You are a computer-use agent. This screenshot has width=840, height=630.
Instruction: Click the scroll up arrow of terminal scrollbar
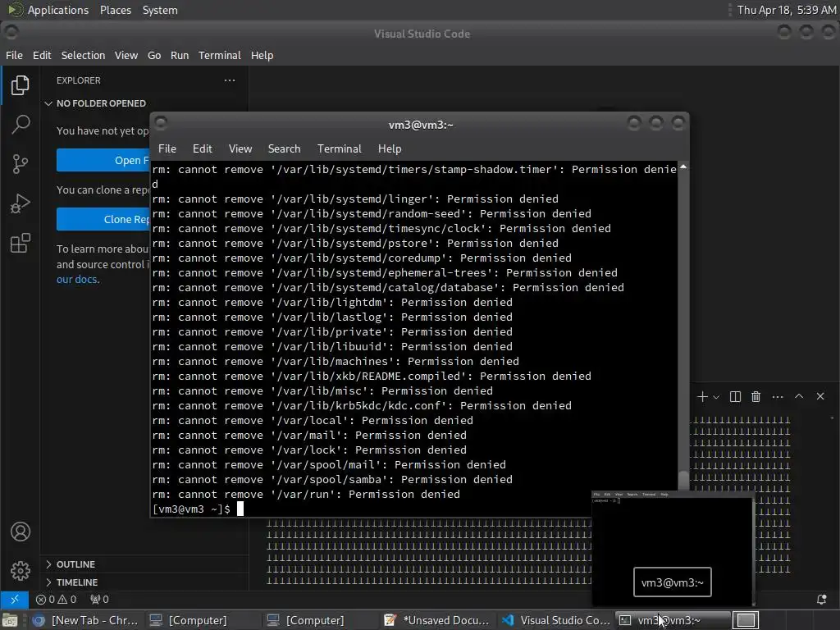coord(683,167)
